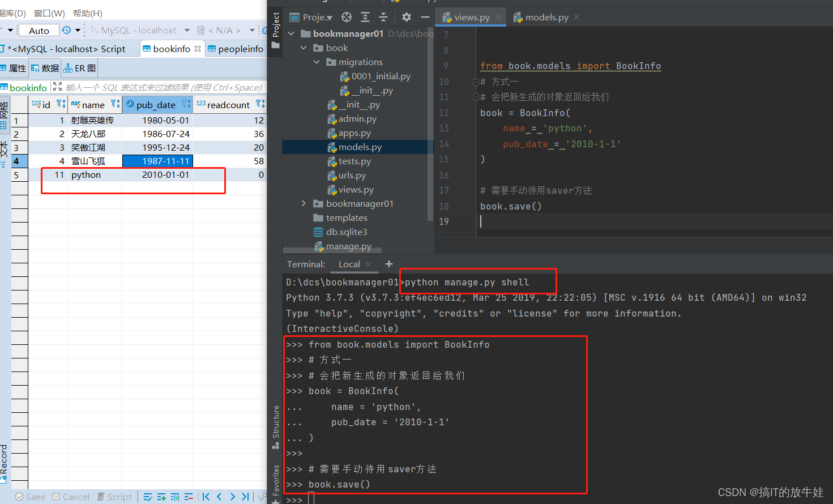Image resolution: width=833 pixels, height=504 pixels.
Task: Open the Structure tool window side tab
Action: [x=276, y=427]
